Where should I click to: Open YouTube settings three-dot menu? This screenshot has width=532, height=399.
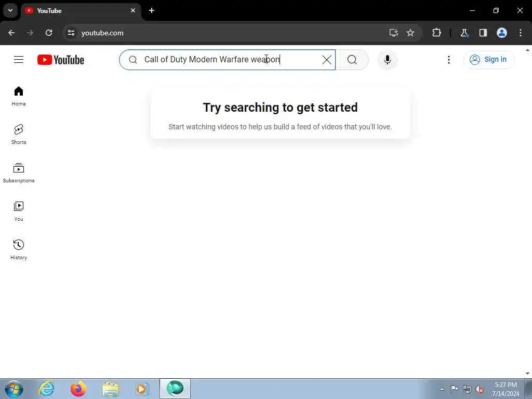pyautogui.click(x=448, y=60)
